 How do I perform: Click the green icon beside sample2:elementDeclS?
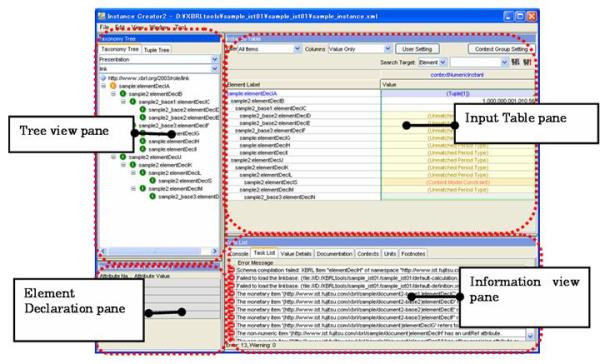(x=153, y=181)
